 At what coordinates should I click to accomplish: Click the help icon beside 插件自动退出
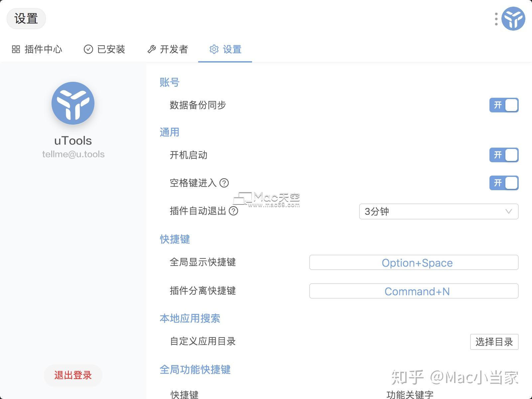234,211
